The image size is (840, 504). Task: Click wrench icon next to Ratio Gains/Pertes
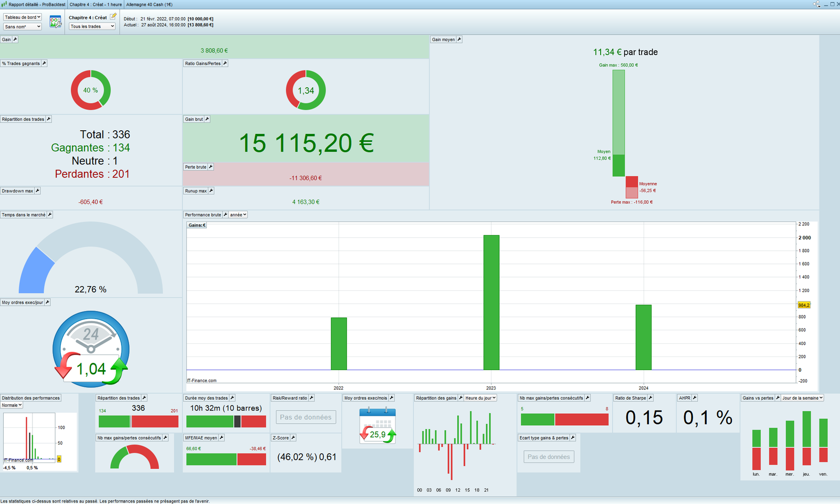click(225, 63)
